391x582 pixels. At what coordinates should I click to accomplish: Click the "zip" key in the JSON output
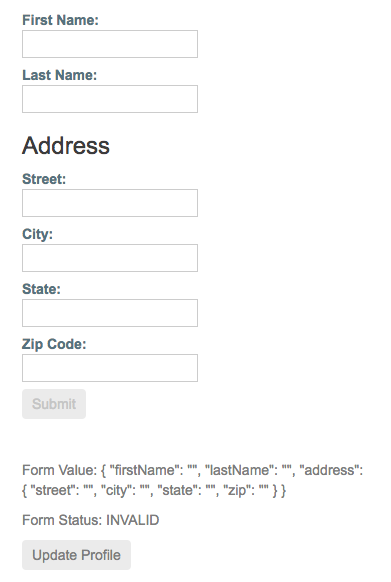tap(238, 490)
